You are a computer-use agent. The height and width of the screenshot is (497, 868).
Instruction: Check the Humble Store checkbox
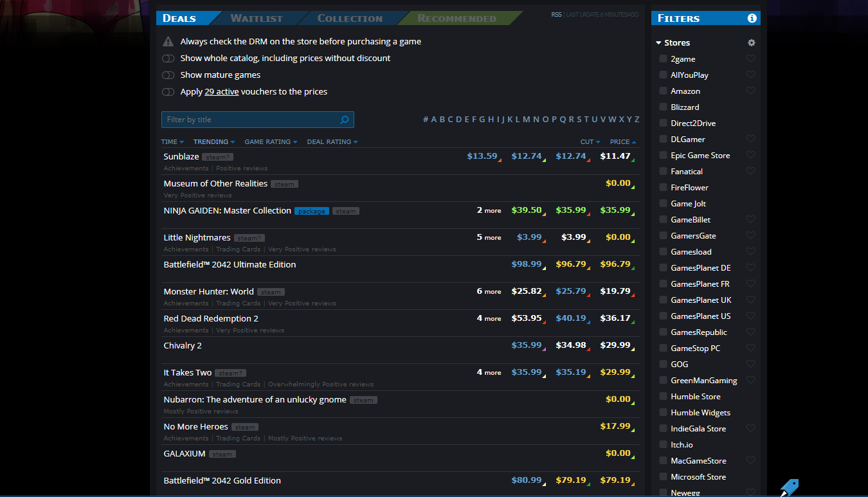663,396
